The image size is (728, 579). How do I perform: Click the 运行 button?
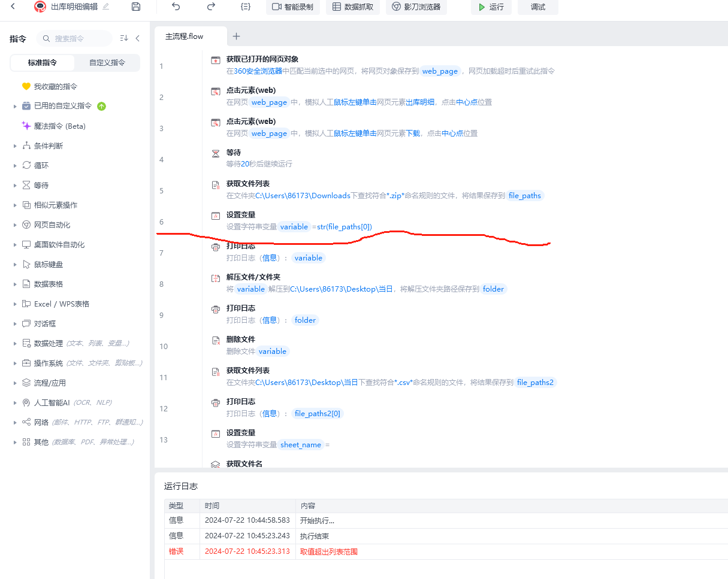pos(491,7)
